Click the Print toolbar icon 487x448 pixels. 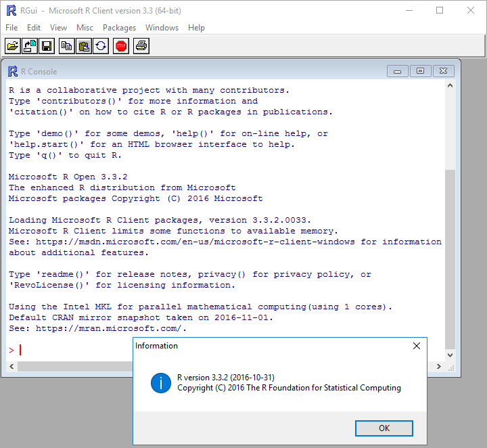141,46
